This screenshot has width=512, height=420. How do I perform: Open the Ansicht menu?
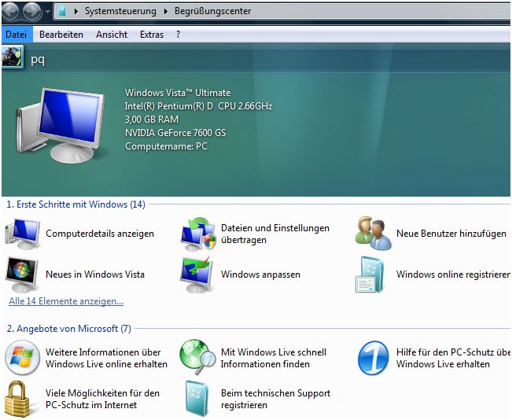pos(112,35)
